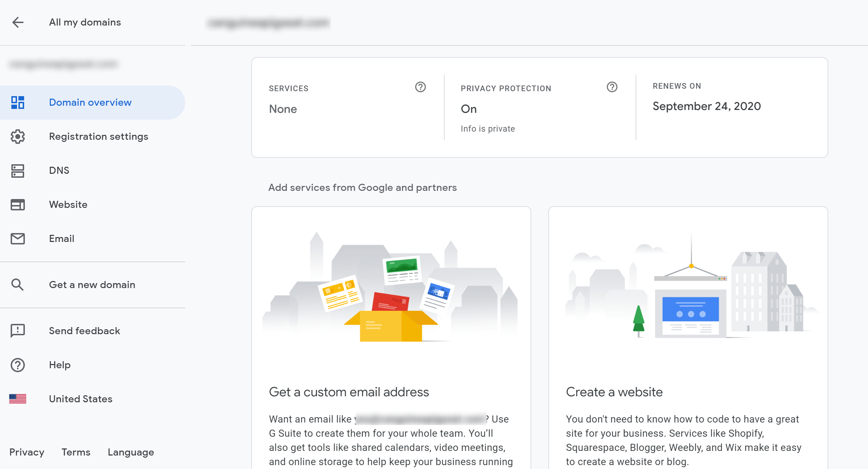The height and width of the screenshot is (469, 868).
Task: Click the DNS icon
Action: click(18, 170)
